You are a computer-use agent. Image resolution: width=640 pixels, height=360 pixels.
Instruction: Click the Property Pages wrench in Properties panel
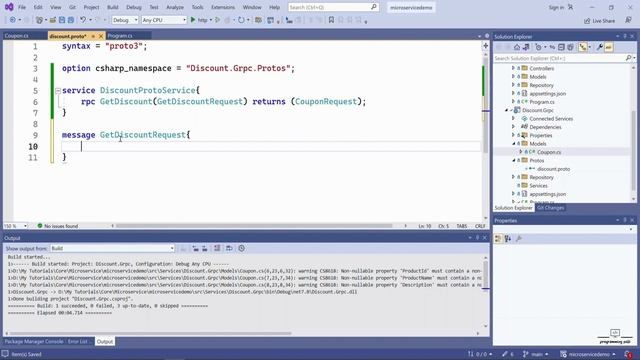point(519,239)
